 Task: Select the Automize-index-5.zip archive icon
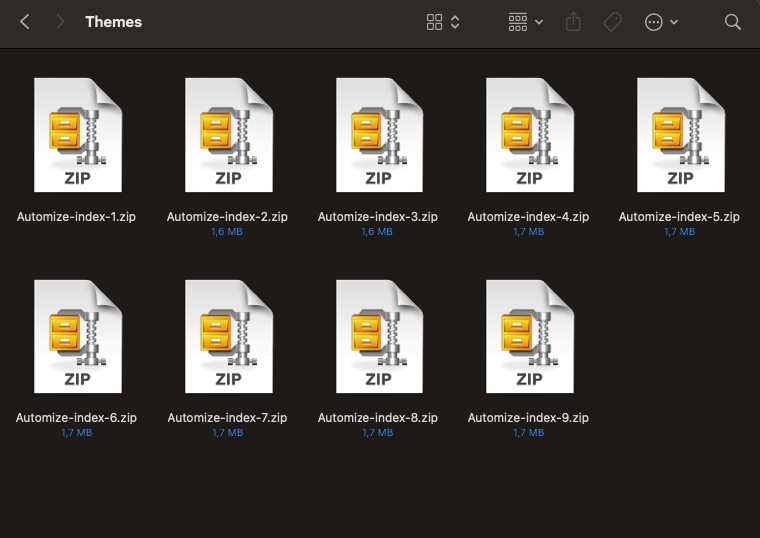click(680, 135)
